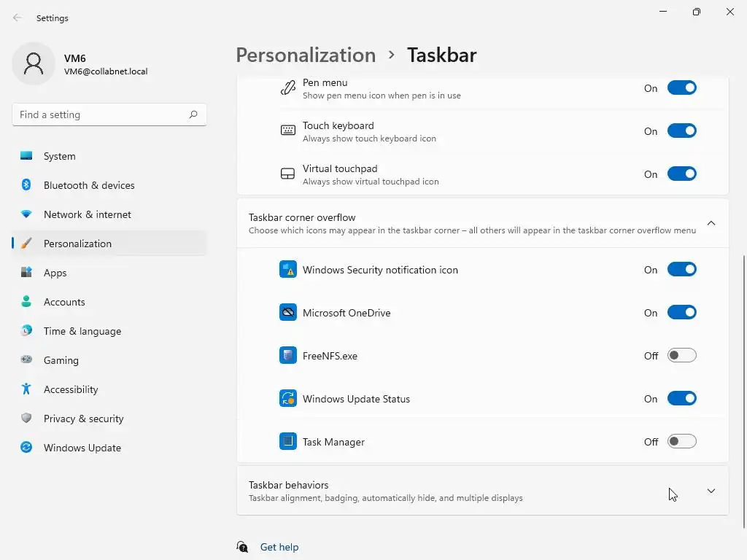Open the Bluetooth & devices settings

tap(89, 185)
